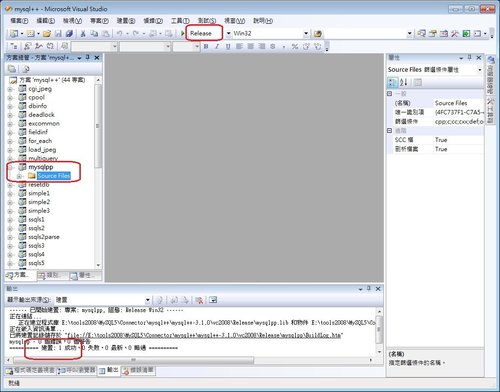The width and height of the screenshot is (500, 392).
Task: Click the Cut scissors icon
Action: click(83, 34)
